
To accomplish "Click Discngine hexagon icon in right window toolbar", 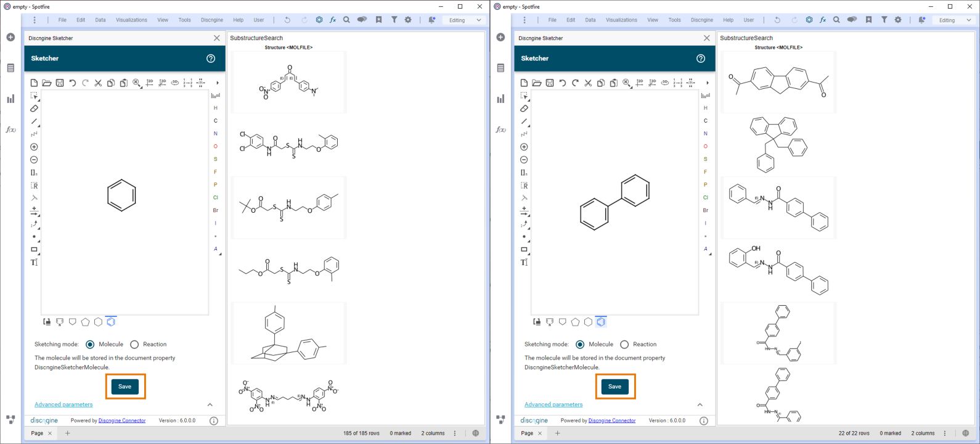I will pos(809,20).
